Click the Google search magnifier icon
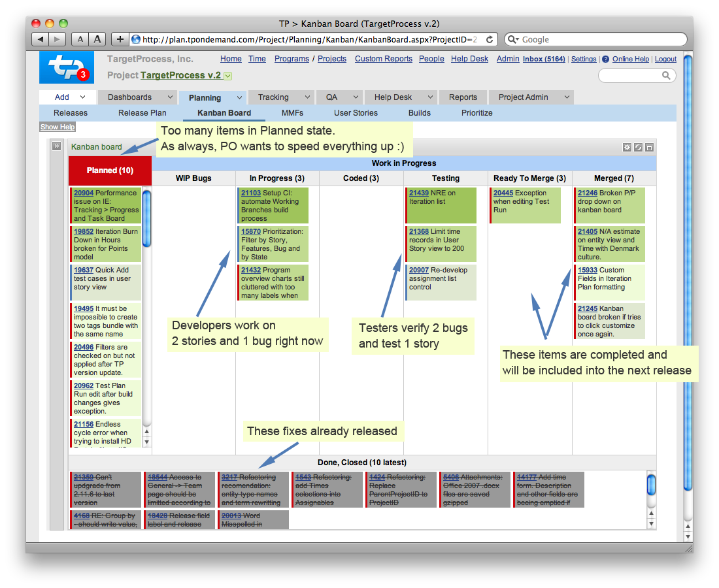 point(512,39)
